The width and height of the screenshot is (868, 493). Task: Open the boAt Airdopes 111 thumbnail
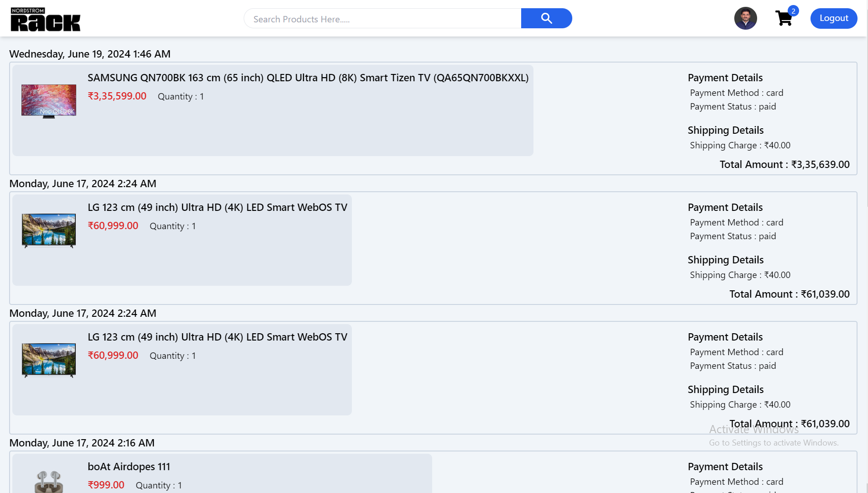(x=49, y=482)
